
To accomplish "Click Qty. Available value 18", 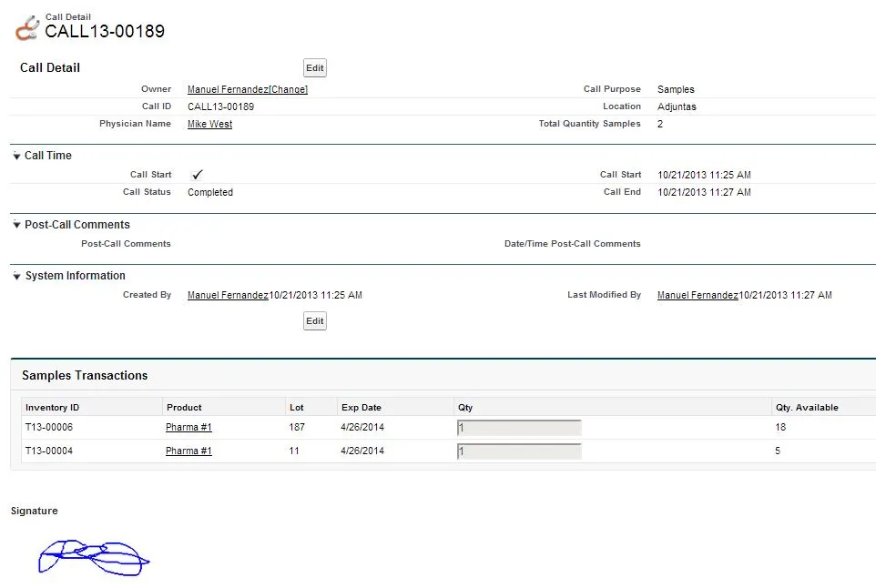I will pyautogui.click(x=780, y=427).
